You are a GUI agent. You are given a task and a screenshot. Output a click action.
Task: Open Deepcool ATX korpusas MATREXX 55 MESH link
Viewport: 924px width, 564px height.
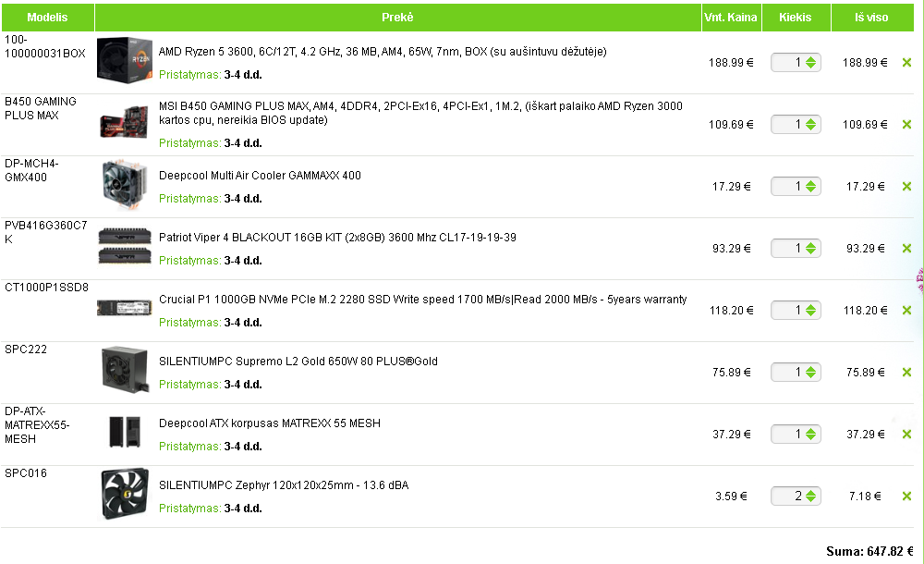(270, 423)
